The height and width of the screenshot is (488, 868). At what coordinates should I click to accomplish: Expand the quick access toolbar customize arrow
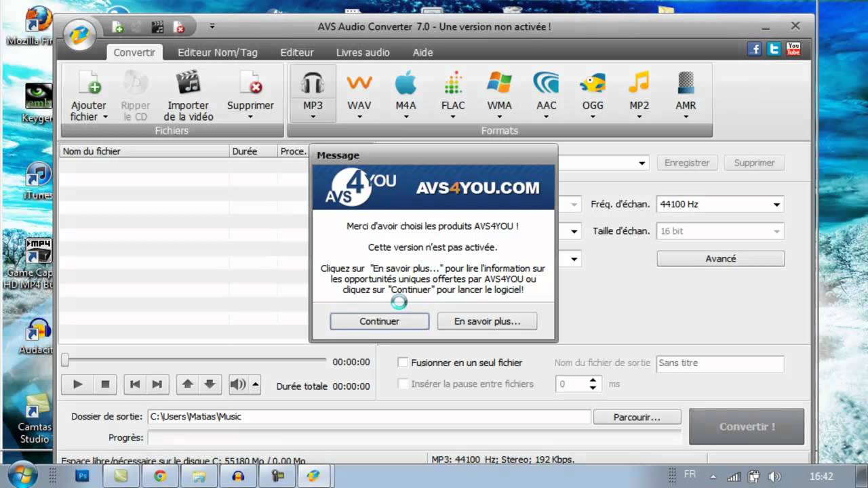coord(212,26)
